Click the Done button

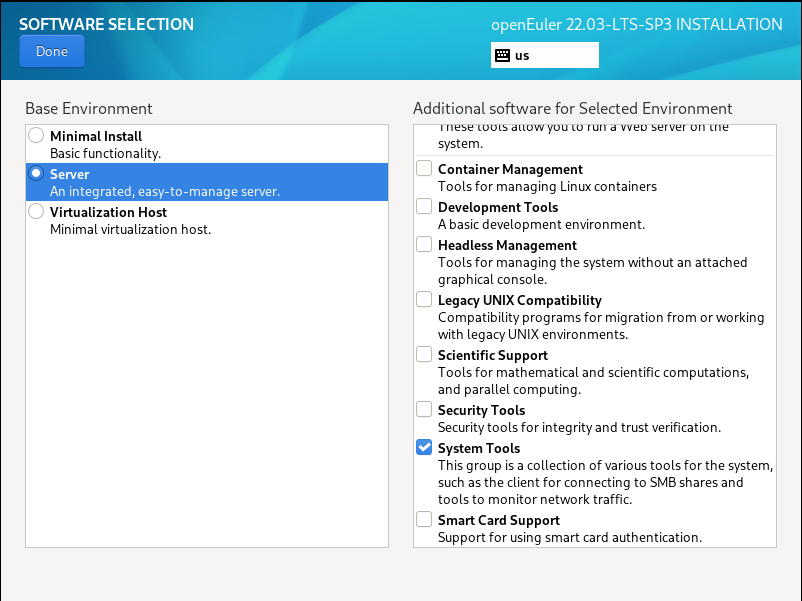pyautogui.click(x=51, y=51)
